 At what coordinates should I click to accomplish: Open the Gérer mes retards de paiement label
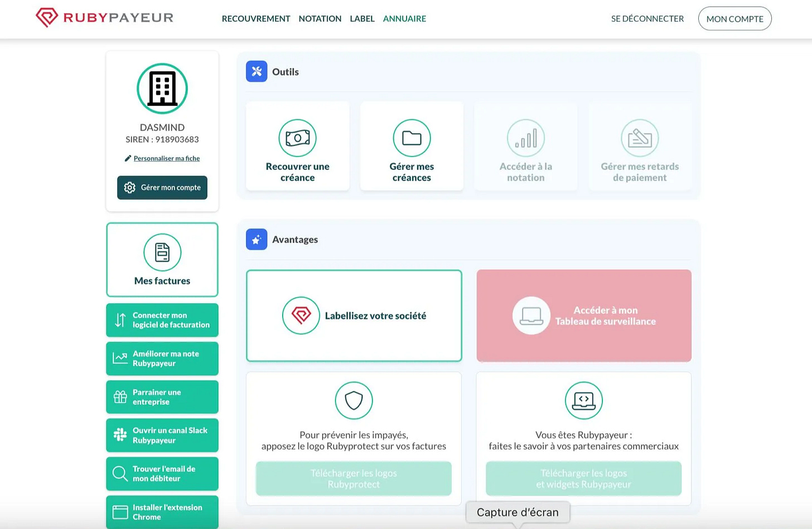640,172
